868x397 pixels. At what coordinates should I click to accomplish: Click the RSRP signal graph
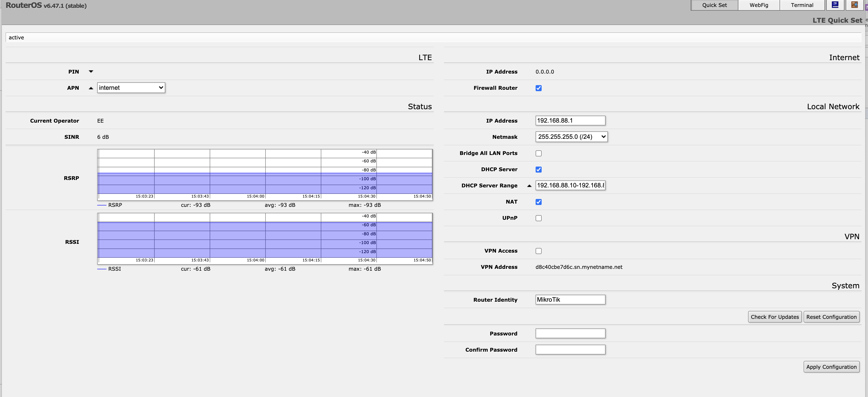tap(265, 175)
